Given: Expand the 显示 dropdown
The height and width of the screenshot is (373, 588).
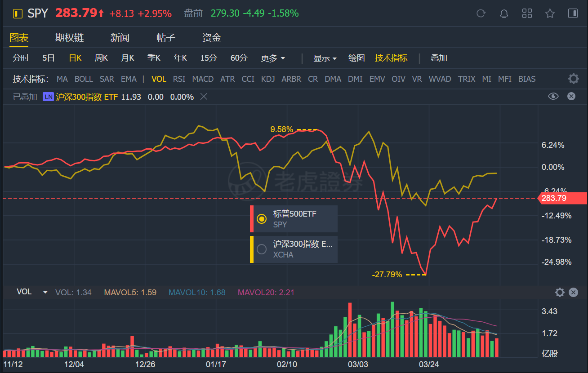Looking at the screenshot, I should 325,58.
